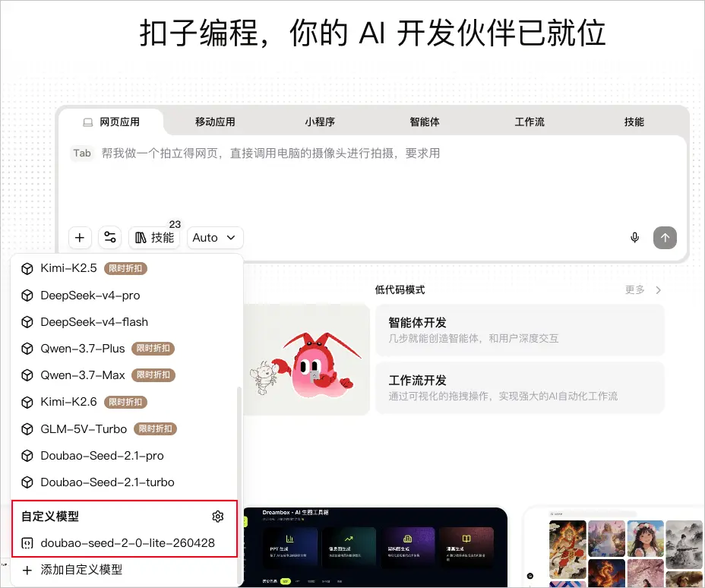Click the prompt text input area
Image resolution: width=705 pixels, height=588 pixels.
tap(373, 180)
